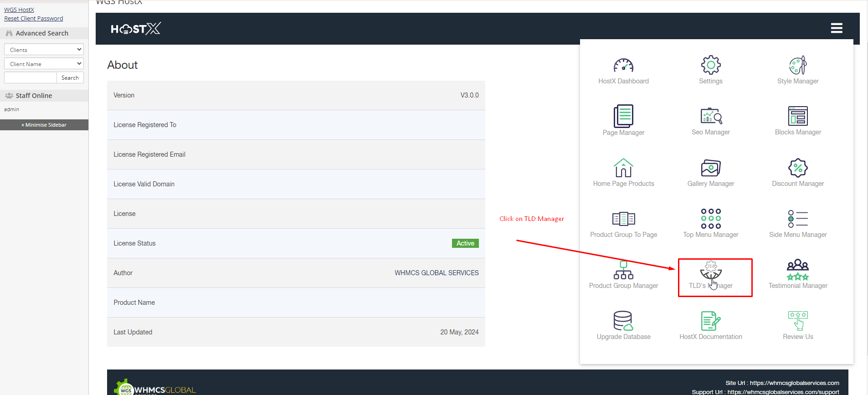Focus the advanced search text field
The image size is (868, 395).
click(31, 78)
